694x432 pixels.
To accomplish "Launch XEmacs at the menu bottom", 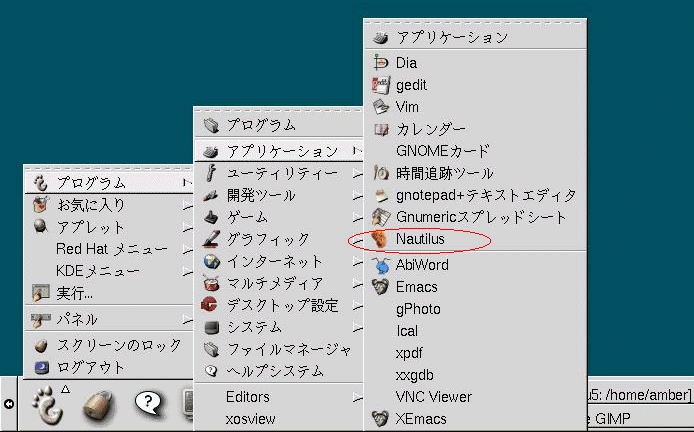I will tap(475, 419).
